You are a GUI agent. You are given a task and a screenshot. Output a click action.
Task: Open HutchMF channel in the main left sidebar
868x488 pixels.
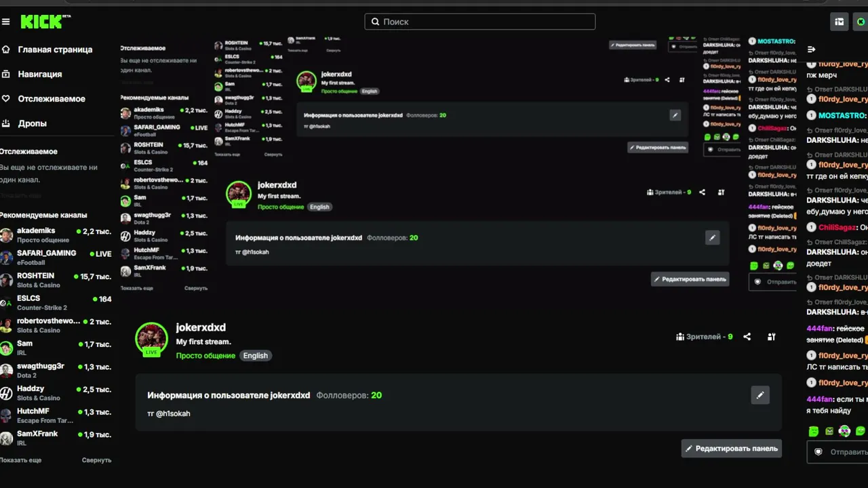(57, 415)
